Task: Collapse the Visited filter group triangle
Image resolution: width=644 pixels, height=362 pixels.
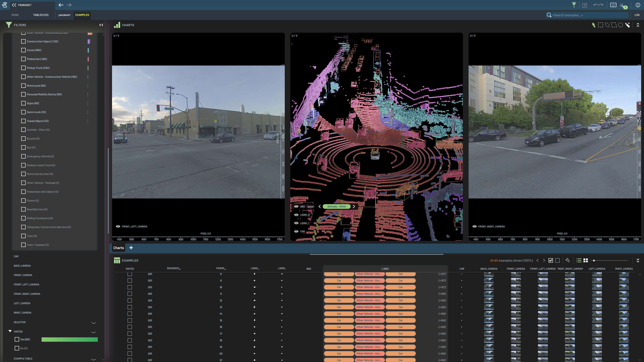Action: pos(10,331)
